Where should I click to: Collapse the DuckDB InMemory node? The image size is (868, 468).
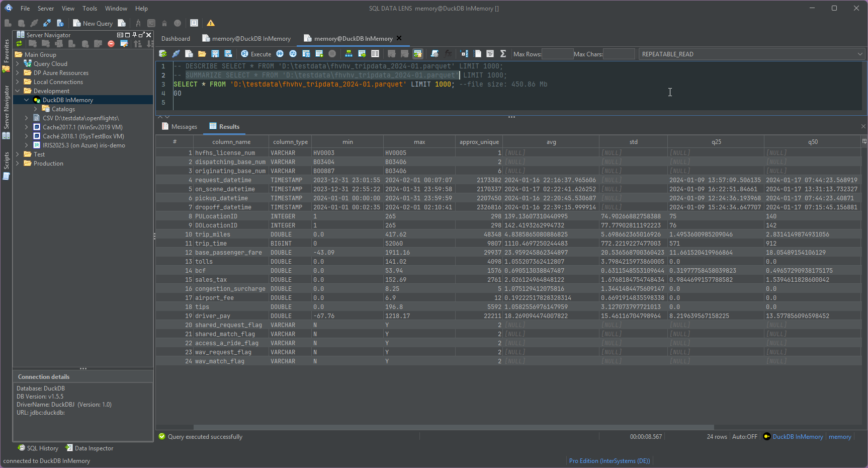pos(27,100)
